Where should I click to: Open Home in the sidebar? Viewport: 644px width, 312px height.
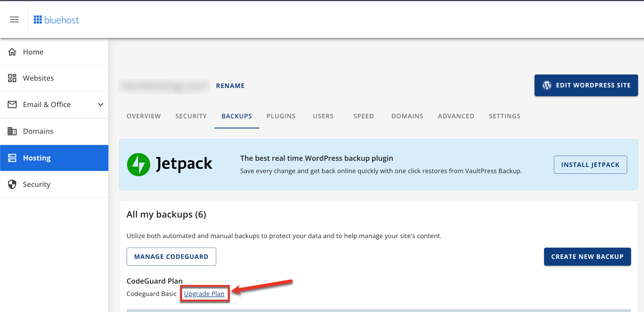coord(54,52)
